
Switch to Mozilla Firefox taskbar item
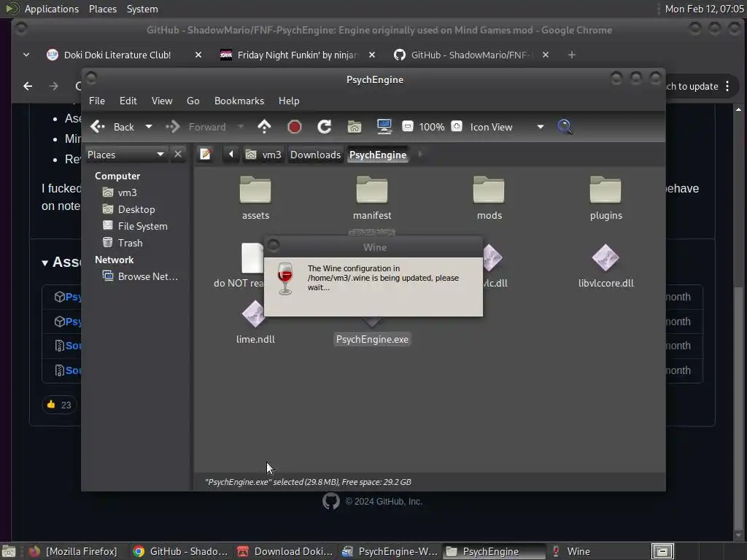[x=73, y=551]
